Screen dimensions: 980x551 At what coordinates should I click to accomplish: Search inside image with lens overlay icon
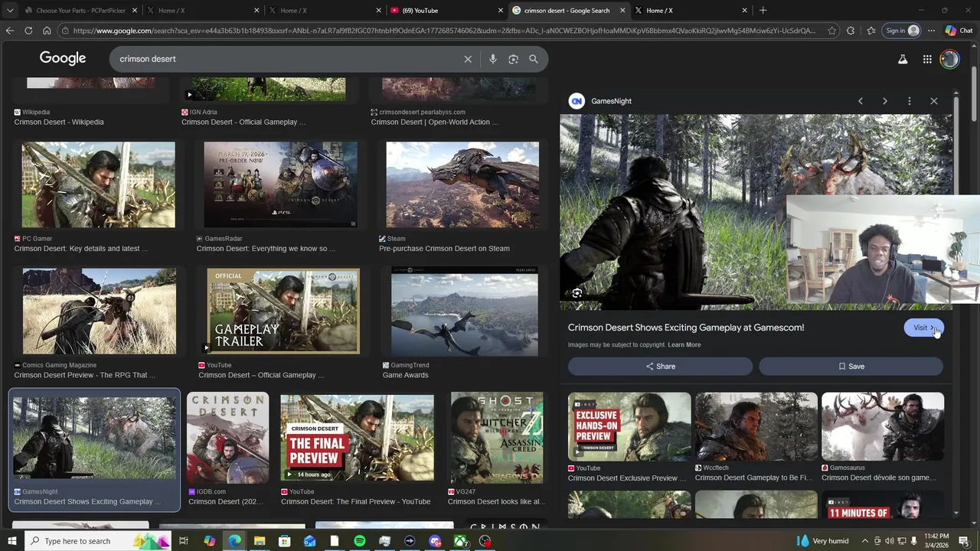(x=577, y=293)
